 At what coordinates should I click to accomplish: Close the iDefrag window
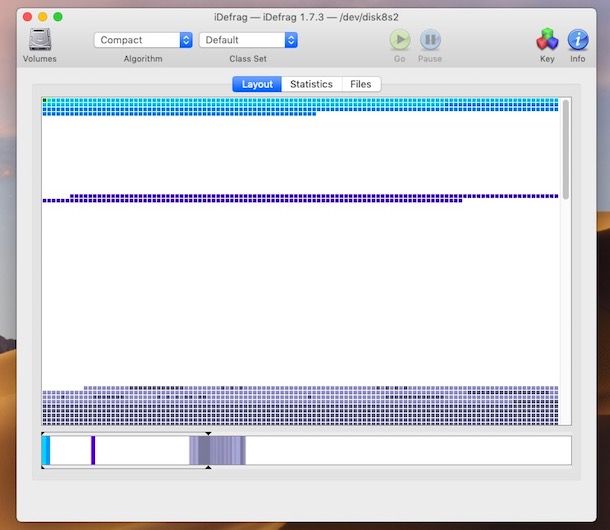coord(26,17)
